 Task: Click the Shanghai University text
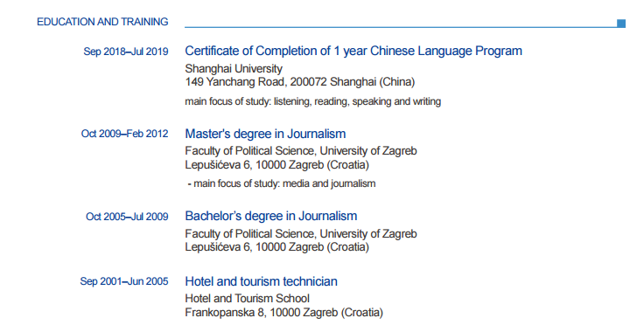(x=234, y=68)
